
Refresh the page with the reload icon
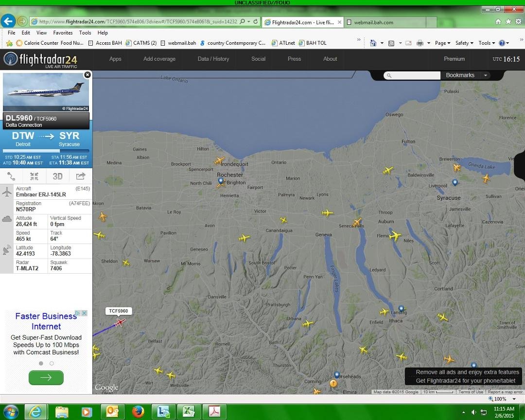pos(256,21)
